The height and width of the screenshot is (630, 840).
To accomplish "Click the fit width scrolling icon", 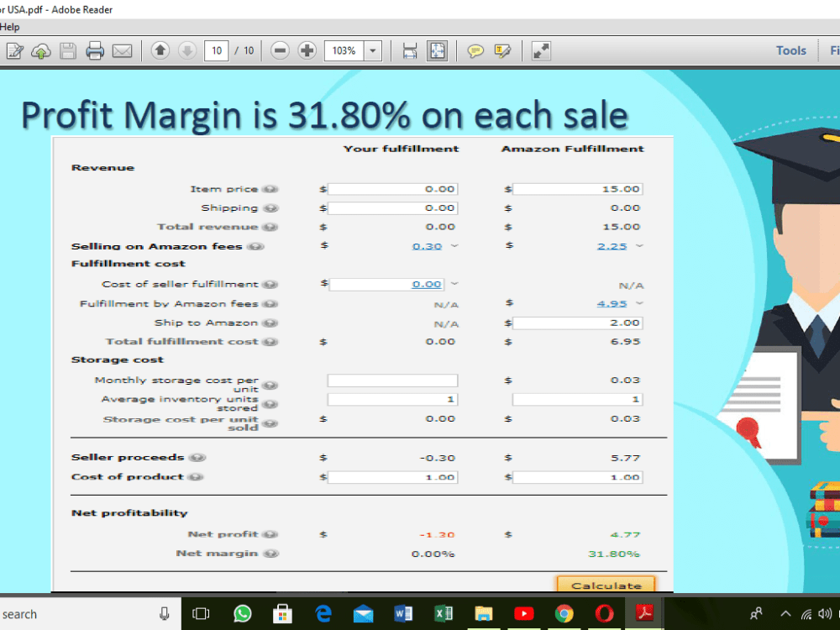I will tap(410, 51).
